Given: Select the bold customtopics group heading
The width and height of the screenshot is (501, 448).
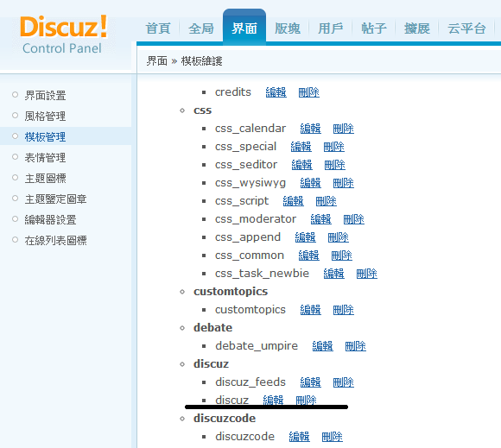Looking at the screenshot, I should pos(231,292).
